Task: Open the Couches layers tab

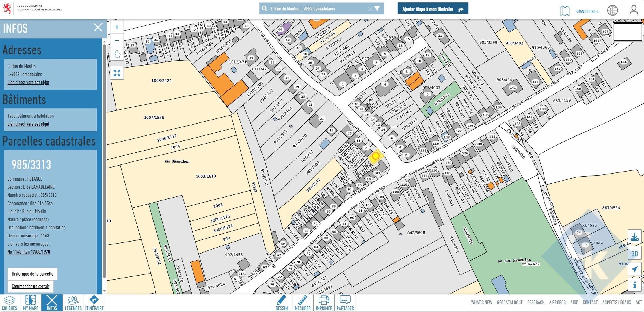Action: coord(10,303)
